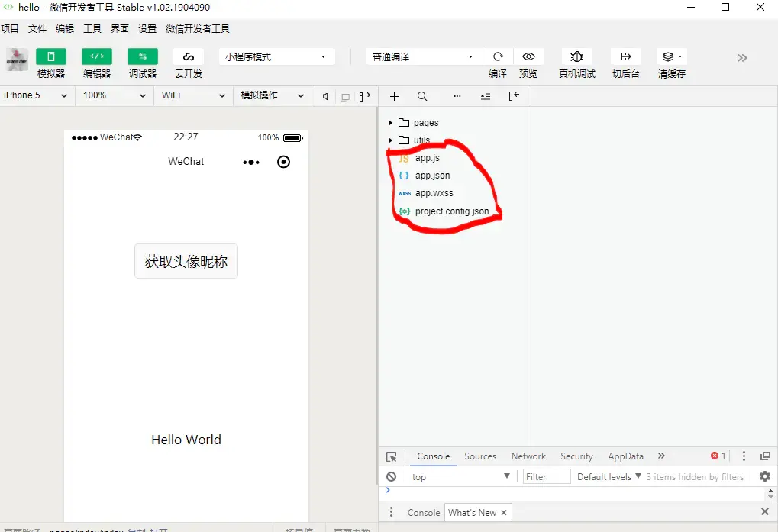778x532 pixels.
Task: Activate the element inspector arrow icon
Action: [x=392, y=456]
